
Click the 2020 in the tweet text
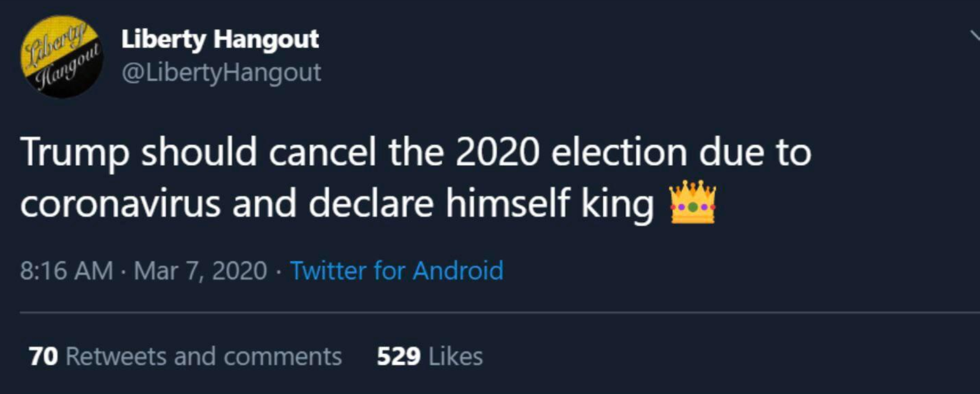click(x=497, y=153)
